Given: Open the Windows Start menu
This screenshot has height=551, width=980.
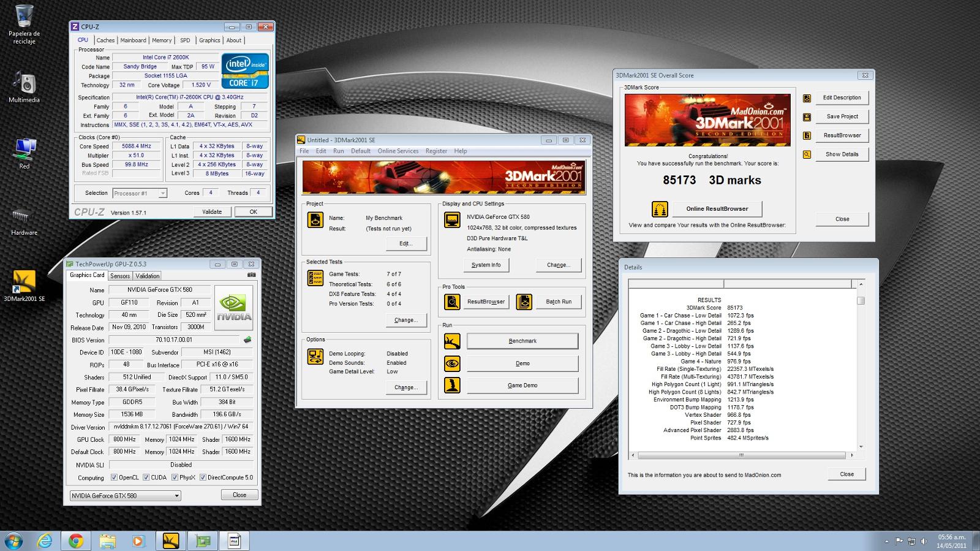Looking at the screenshot, I should pyautogui.click(x=13, y=541).
